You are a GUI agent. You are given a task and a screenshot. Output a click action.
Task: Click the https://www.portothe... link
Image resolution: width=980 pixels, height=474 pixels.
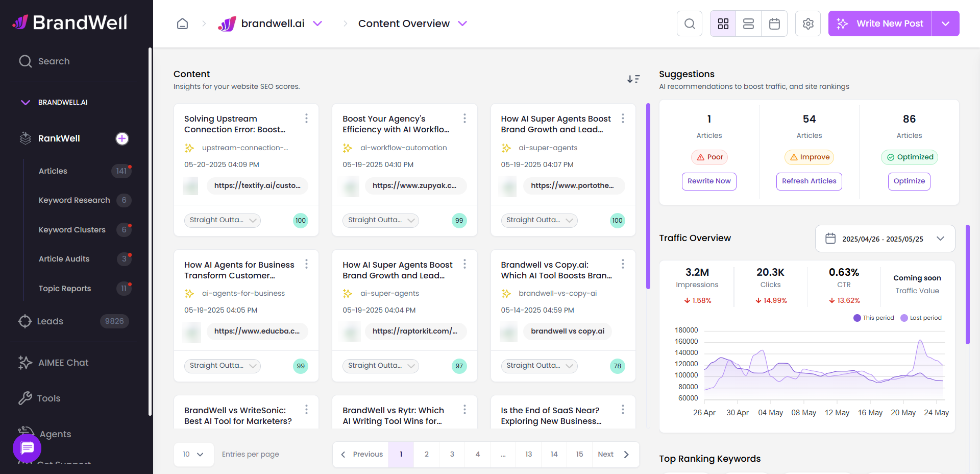(574, 185)
